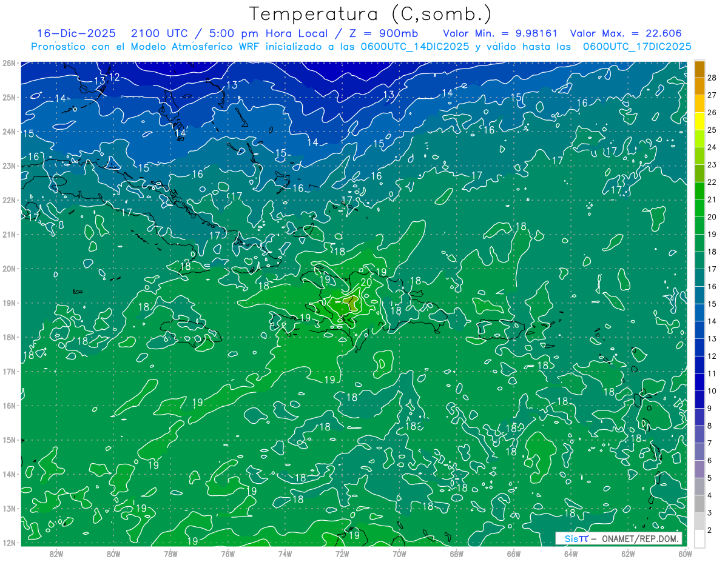Click the '72W' longitude axis label
728x562 pixels.
(342, 554)
